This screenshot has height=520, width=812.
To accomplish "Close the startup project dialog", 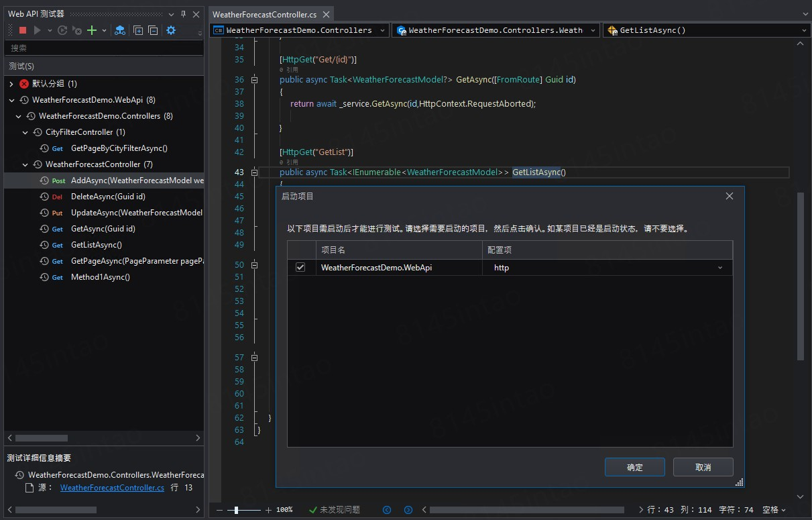I will pyautogui.click(x=730, y=196).
